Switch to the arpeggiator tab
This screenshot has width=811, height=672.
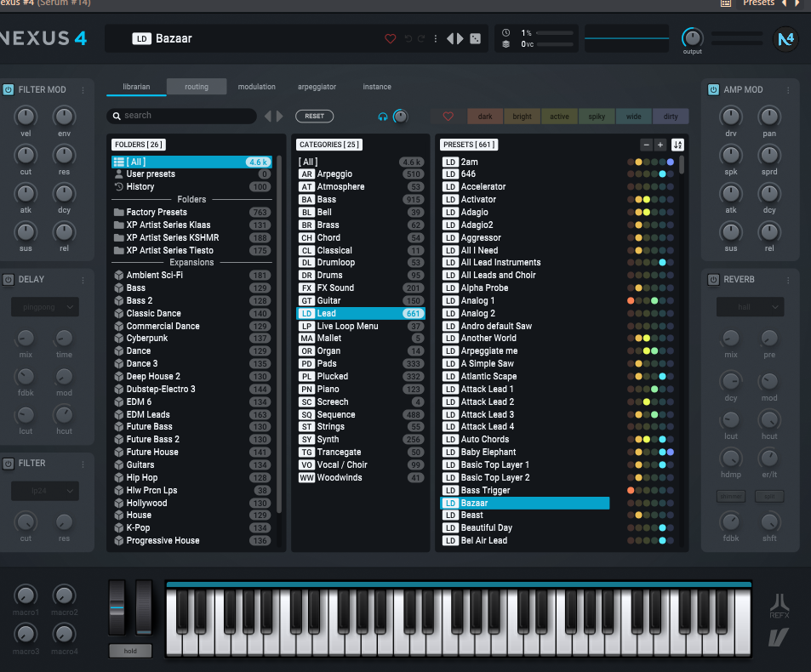click(x=317, y=87)
